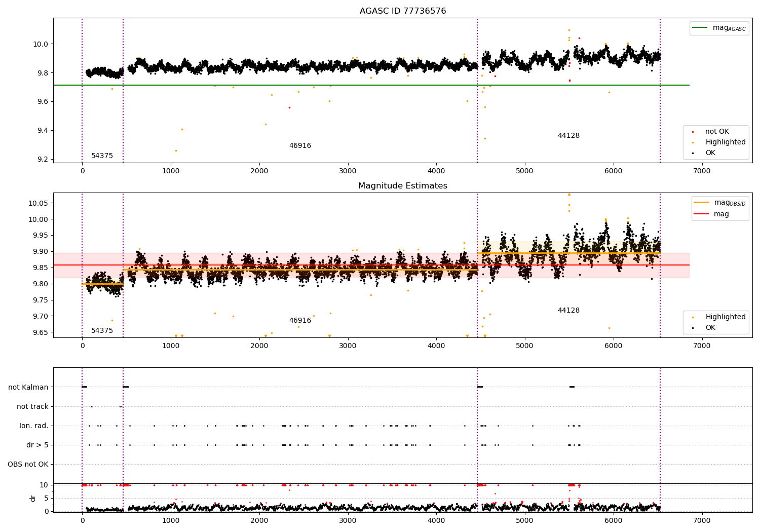Click obsid label 44128 in top plot
The height and width of the screenshot is (532, 760).
pyautogui.click(x=568, y=136)
